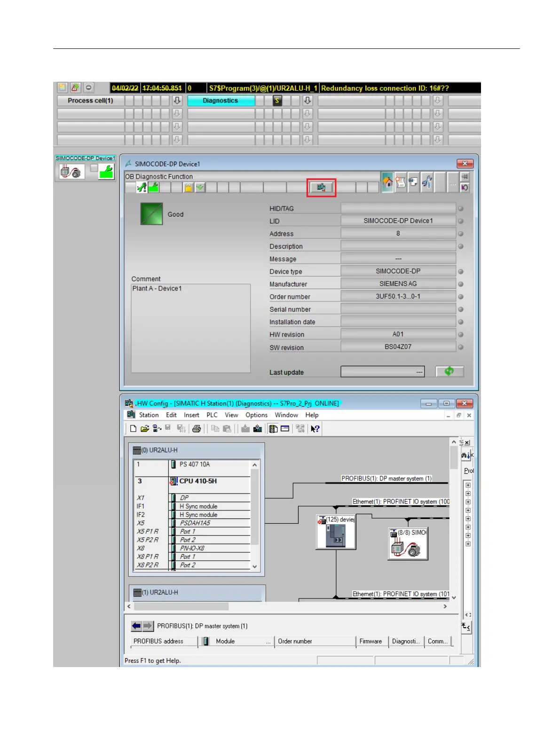
Task: Open the home view icon in the faceplate toolbar
Action: tap(387, 181)
